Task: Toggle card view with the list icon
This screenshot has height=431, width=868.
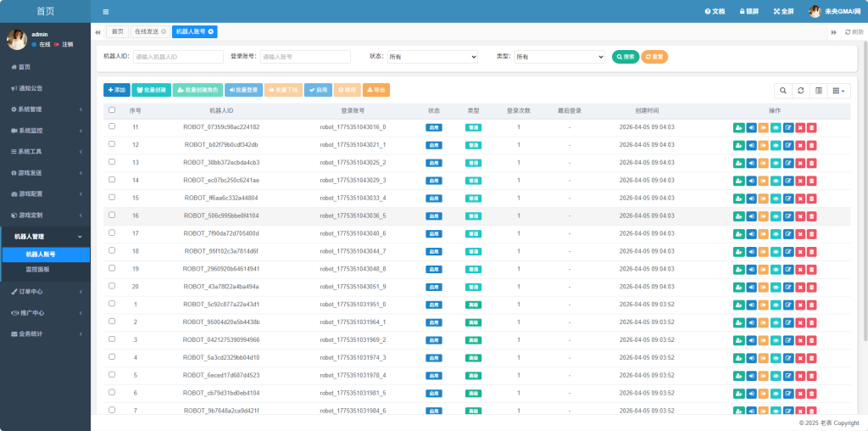Action: click(818, 91)
